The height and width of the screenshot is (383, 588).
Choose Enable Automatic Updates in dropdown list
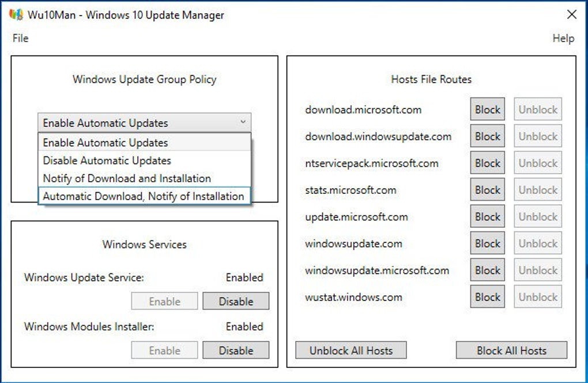144,142
